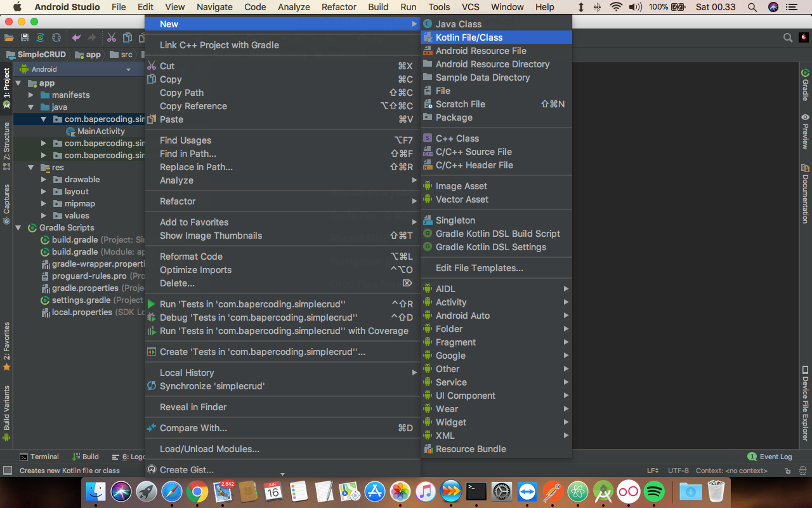Screen dimensions: 812x508
Task: Click SimpleCRUD breadcrumb in navigation bar
Action: tap(36, 55)
